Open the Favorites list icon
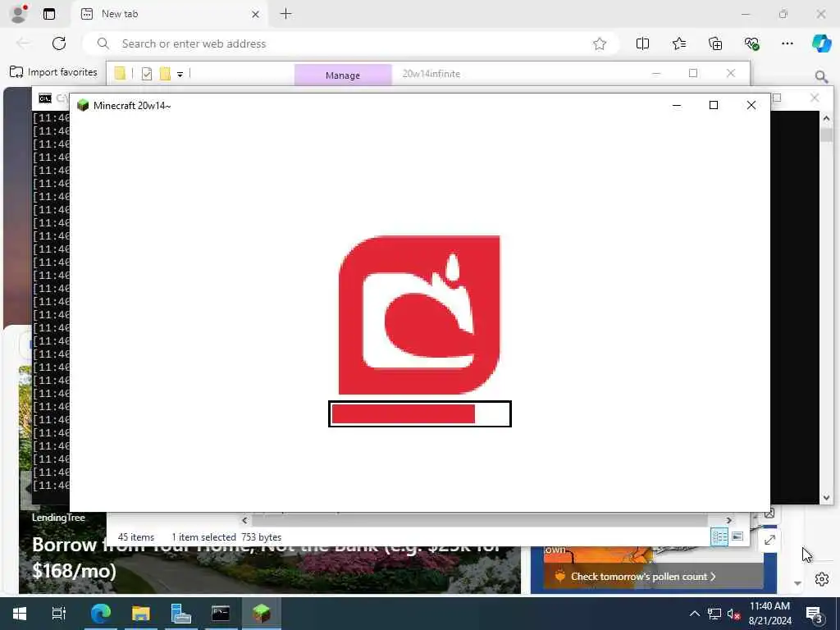The image size is (840, 630). (x=678, y=44)
